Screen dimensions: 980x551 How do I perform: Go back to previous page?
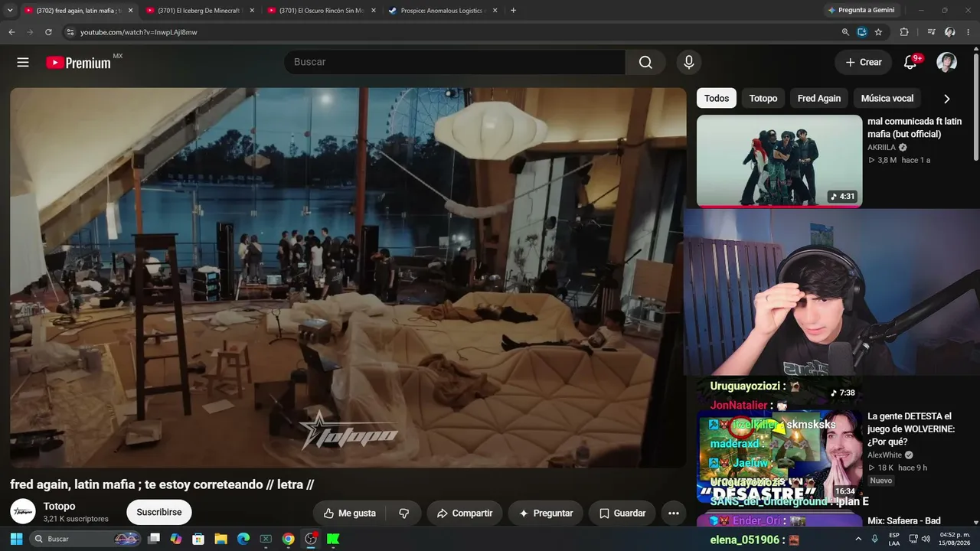tap(11, 32)
